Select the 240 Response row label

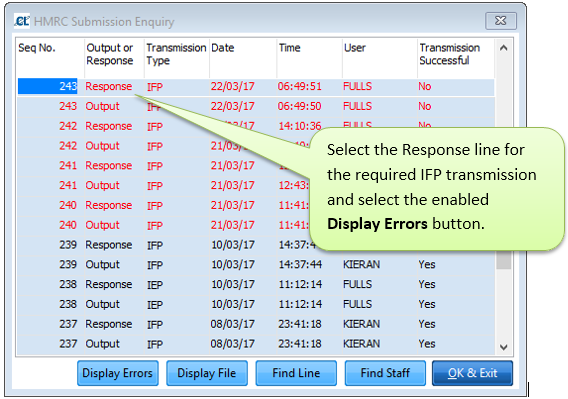point(109,205)
